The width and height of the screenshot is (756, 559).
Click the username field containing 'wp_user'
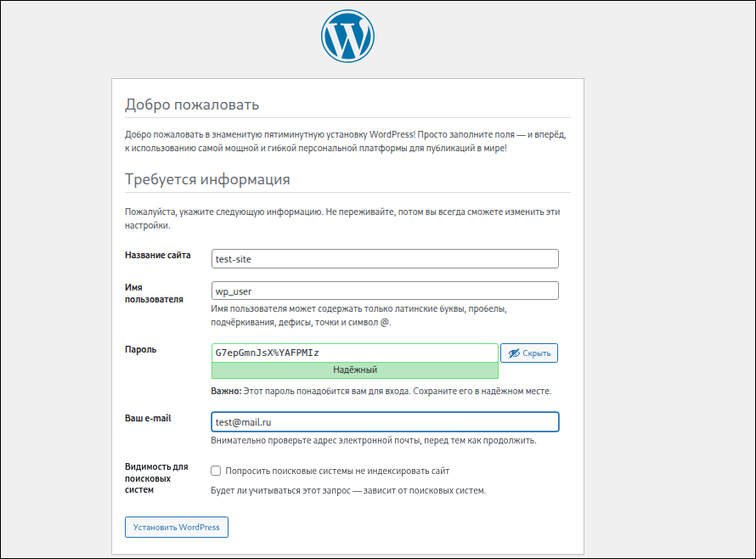[385, 291]
